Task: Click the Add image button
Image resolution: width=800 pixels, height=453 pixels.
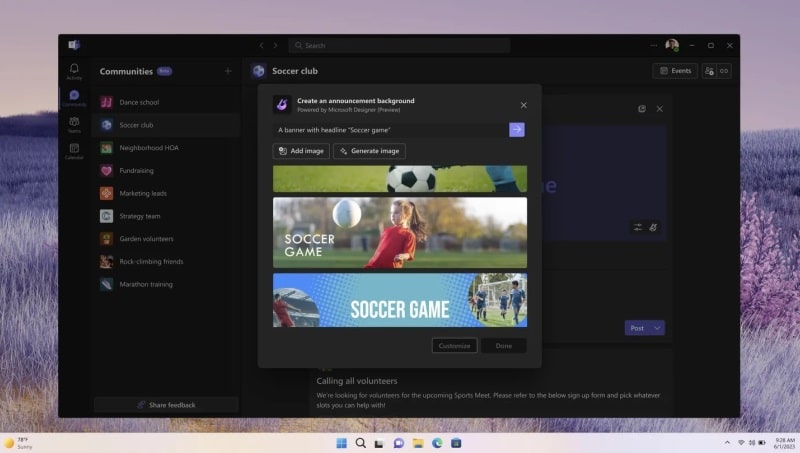Action: (x=301, y=151)
